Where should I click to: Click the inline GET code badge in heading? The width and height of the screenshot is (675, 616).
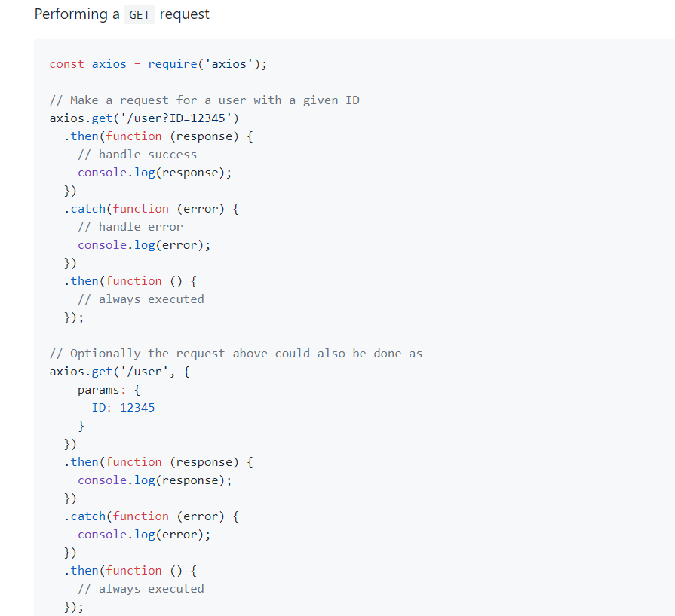140,15
